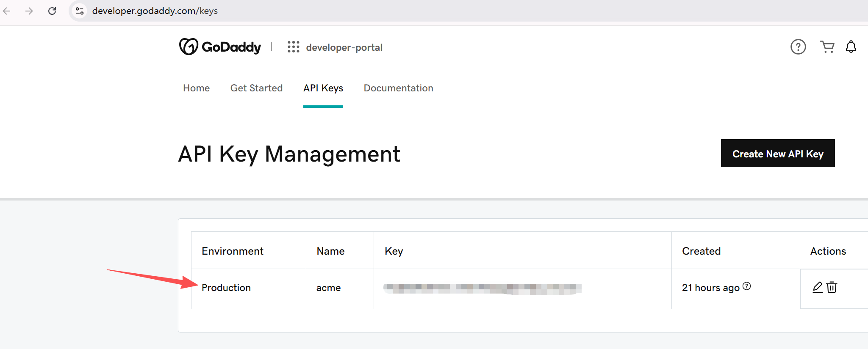Edit the acme API key
This screenshot has width=868, height=349.
click(818, 287)
